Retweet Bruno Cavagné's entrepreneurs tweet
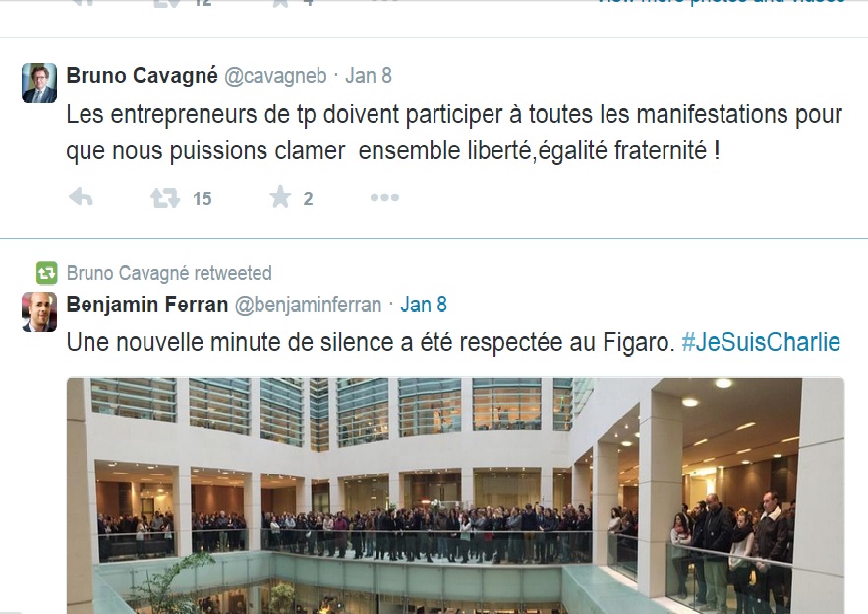Viewport: 868px width, 614px height. pyautogui.click(x=165, y=198)
